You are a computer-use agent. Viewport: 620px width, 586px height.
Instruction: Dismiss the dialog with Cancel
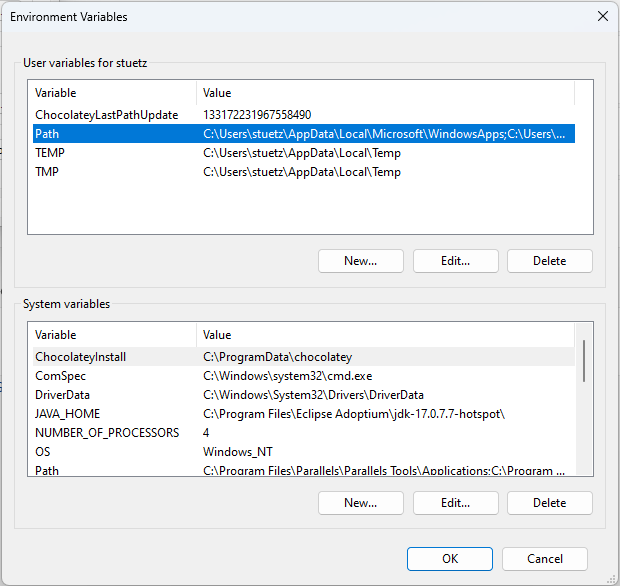544,559
